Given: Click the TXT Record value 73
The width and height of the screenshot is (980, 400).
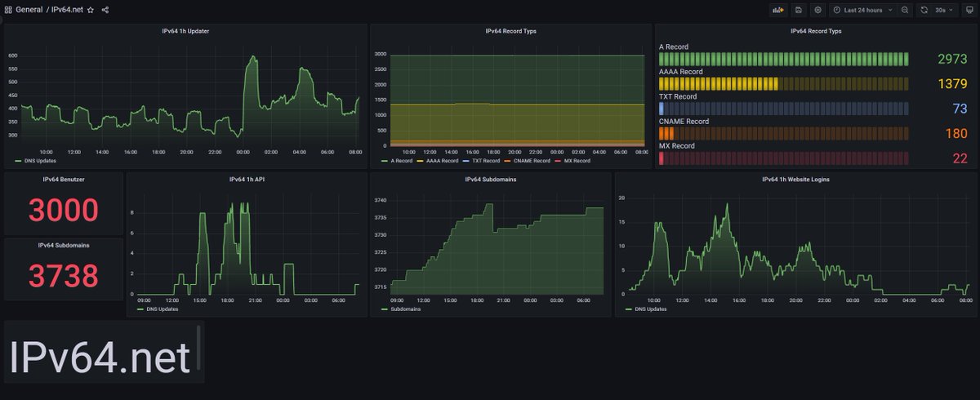Looking at the screenshot, I should pyautogui.click(x=960, y=109).
